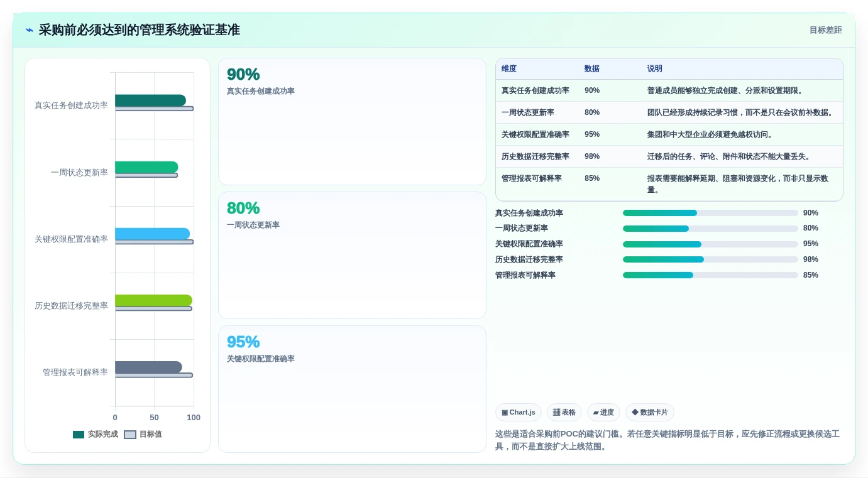The height and width of the screenshot is (478, 868).
Task: Click the 一周状态更新率 axis label in the chart
Action: (x=79, y=172)
